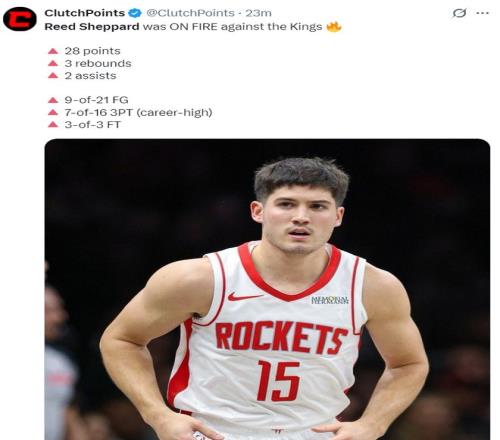The image size is (500, 440).
Task: Open the ClutchPoints profile avatar
Action: tap(20, 19)
